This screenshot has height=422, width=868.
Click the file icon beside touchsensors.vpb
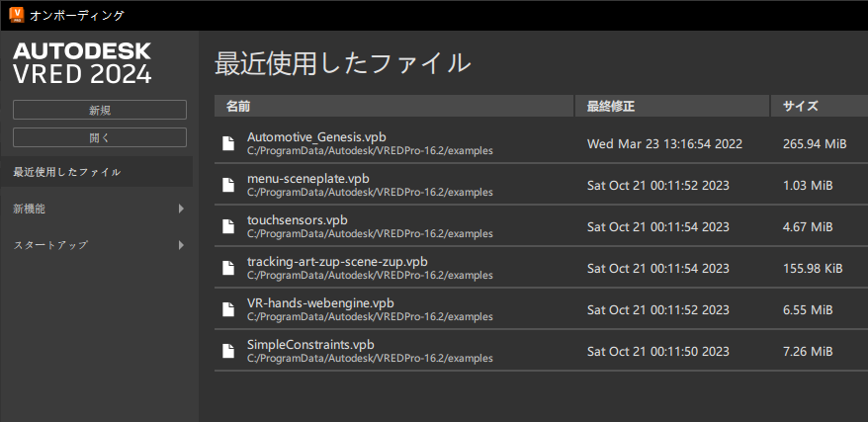pos(228,226)
